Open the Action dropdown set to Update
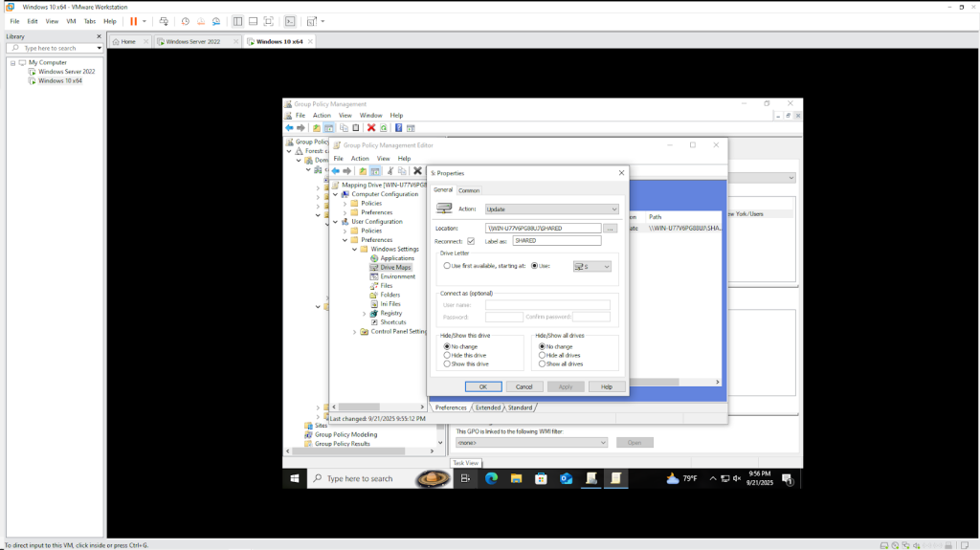This screenshot has width=980, height=550. click(x=551, y=209)
